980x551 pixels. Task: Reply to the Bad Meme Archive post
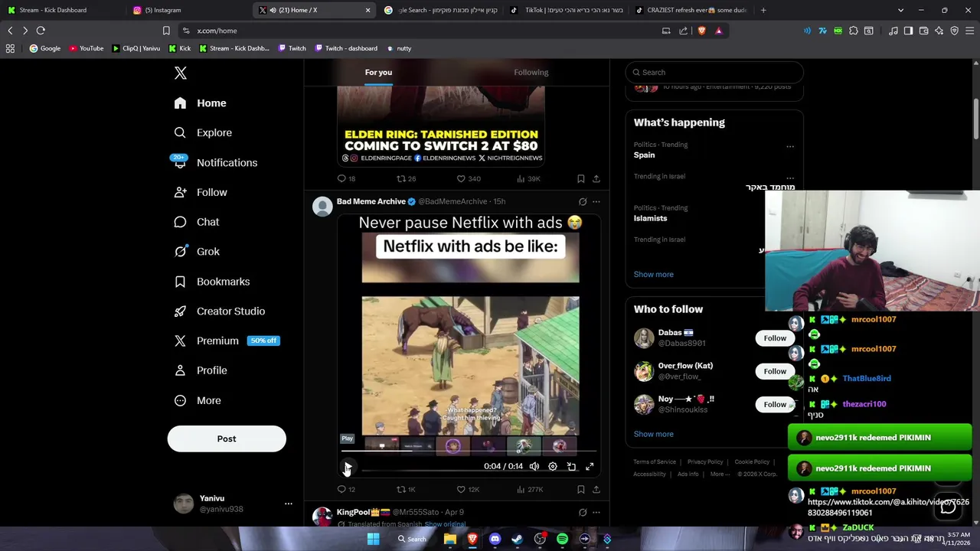(x=346, y=489)
